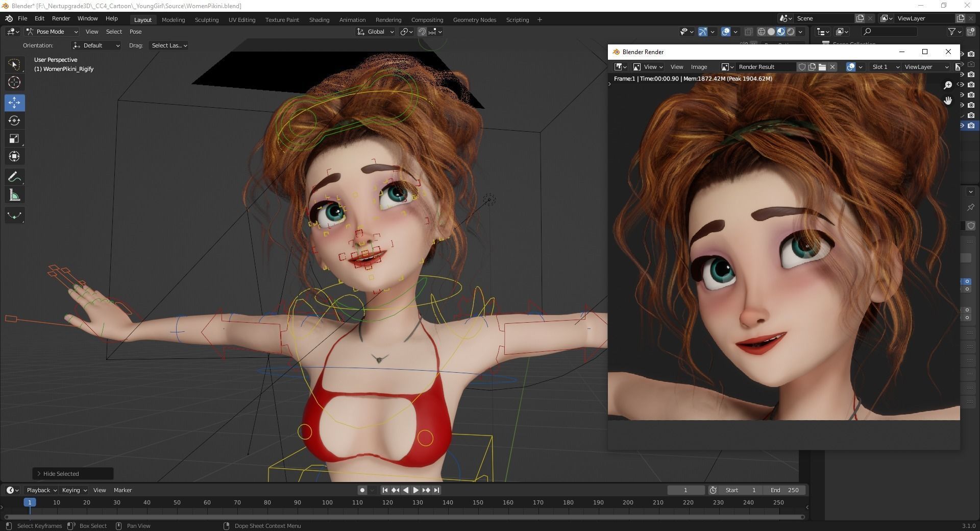
Task: Activate the Transform tool
Action: (14, 156)
